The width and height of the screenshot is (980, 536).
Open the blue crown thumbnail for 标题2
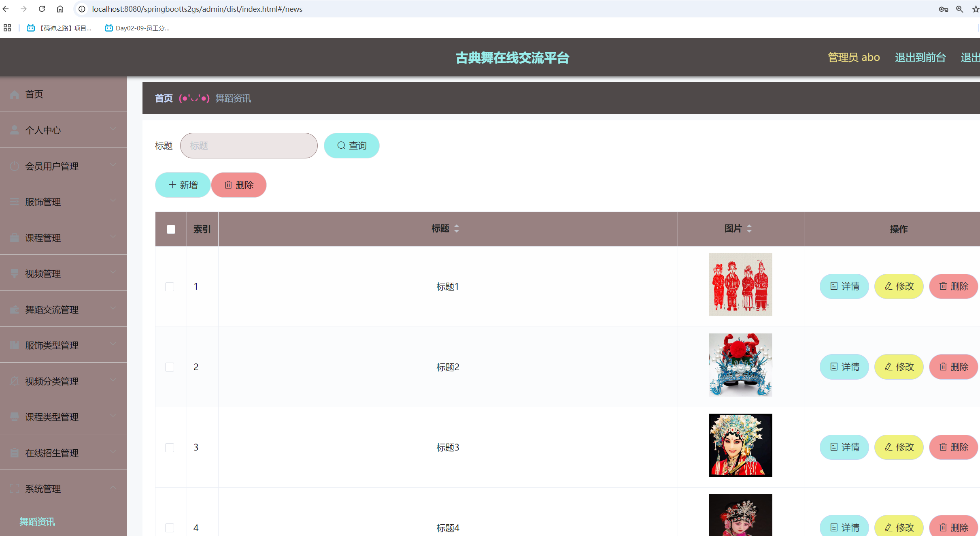740,365
